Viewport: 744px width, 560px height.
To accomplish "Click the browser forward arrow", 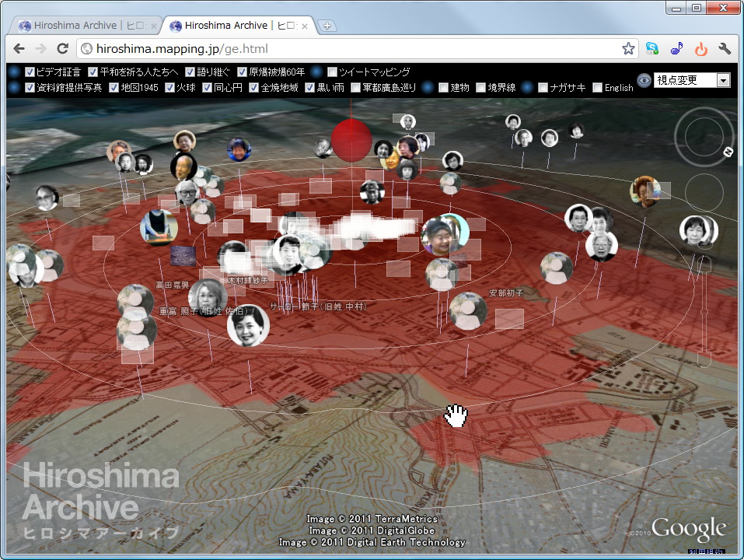I will [40, 48].
